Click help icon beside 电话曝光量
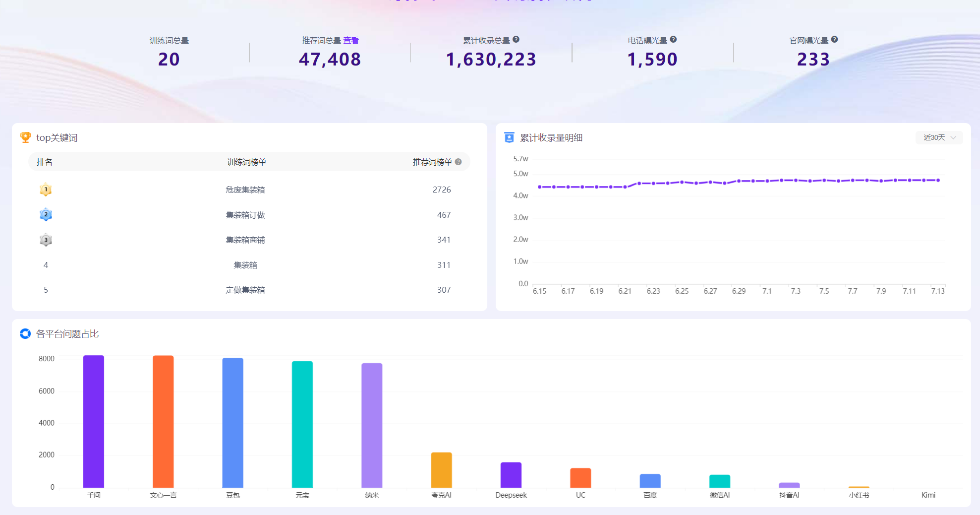Viewport: 980px width, 515px height. point(673,40)
